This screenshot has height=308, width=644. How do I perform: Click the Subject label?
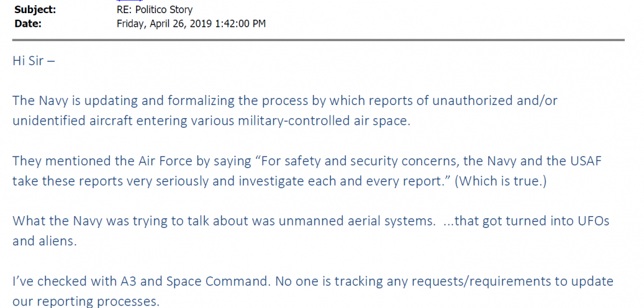[35, 10]
